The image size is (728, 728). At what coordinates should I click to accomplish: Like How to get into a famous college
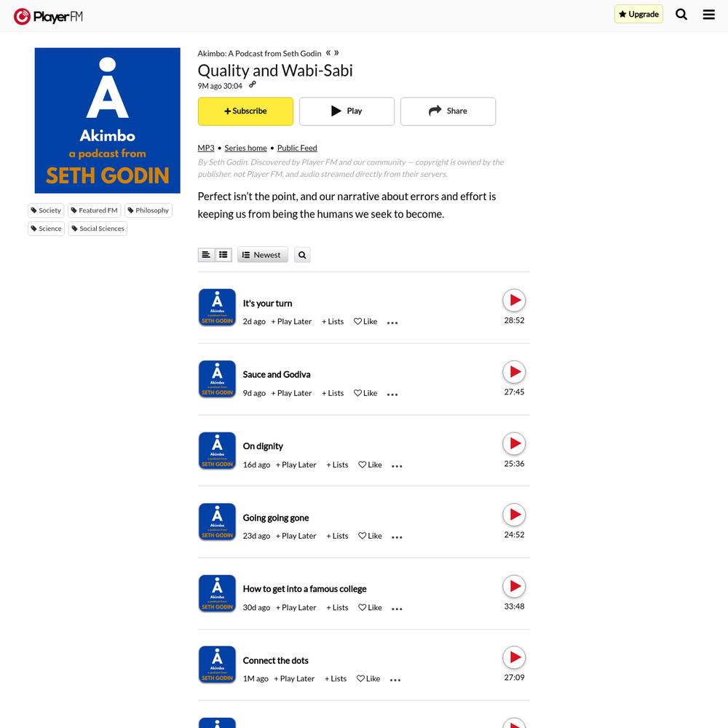[370, 607]
